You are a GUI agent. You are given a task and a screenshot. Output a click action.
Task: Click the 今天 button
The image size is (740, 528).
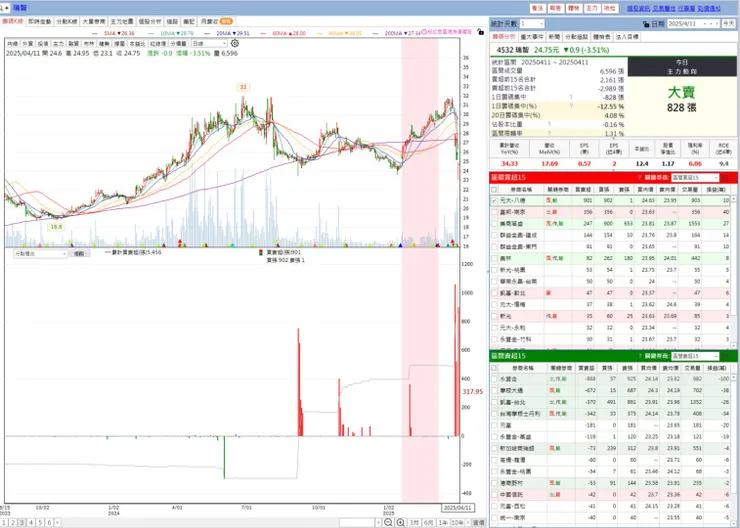click(728, 24)
